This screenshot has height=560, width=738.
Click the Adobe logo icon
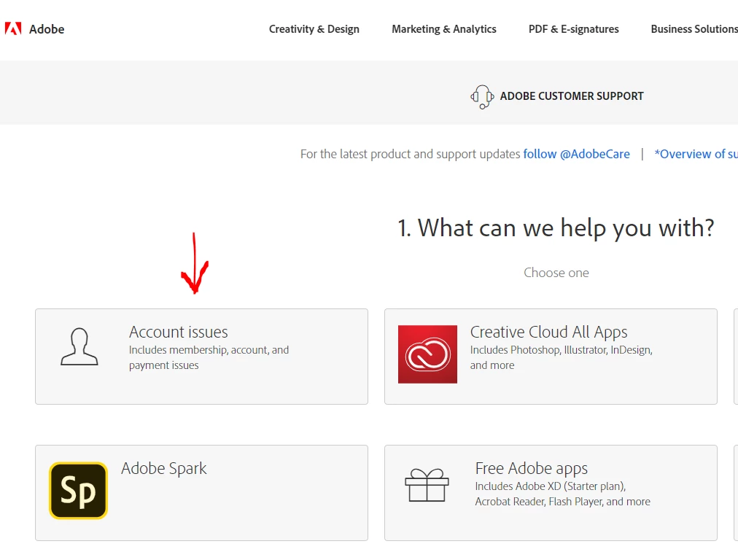(13, 28)
